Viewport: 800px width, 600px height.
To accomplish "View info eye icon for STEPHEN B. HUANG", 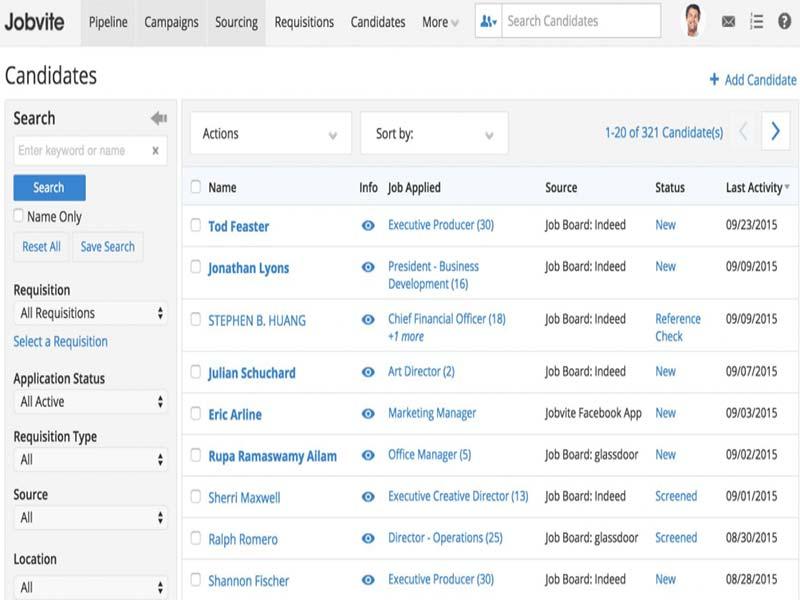I will 368,320.
